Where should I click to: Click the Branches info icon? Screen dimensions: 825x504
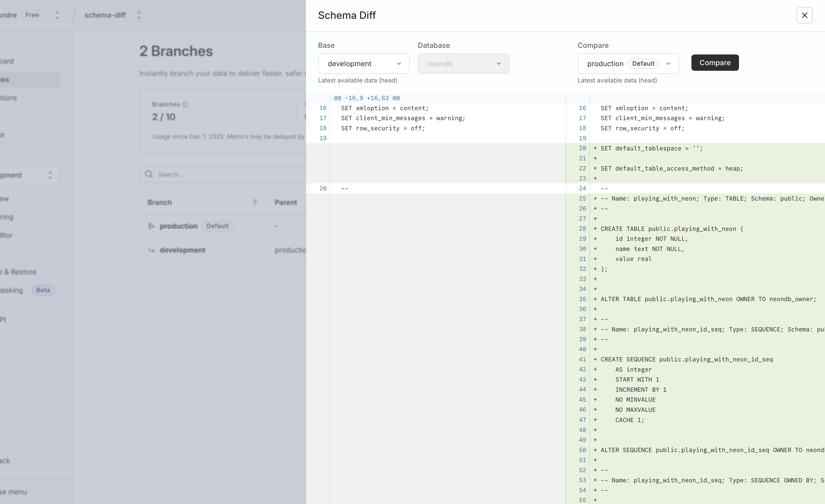pos(185,104)
